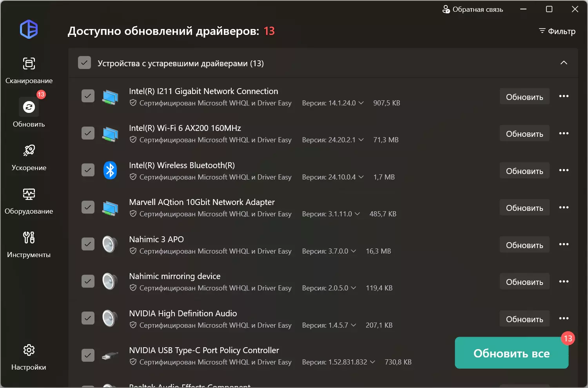Open more options for Nahimic mirroring device

564,282
